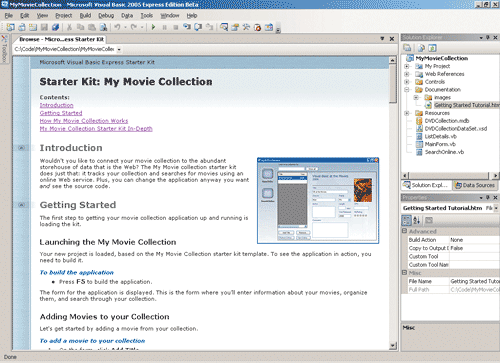The width and height of the screenshot is (500, 363).
Task: Collapse the Advanced property category
Action: click(404, 231)
